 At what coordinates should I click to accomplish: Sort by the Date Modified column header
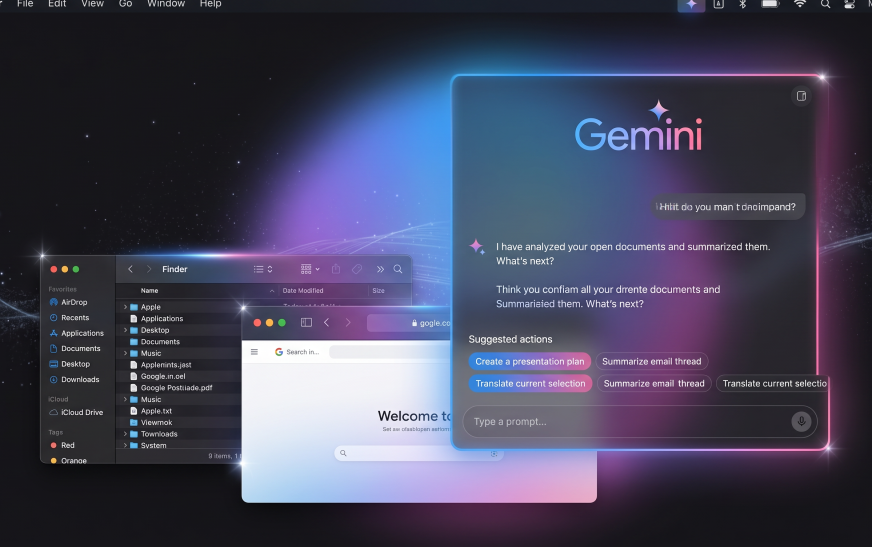click(x=303, y=291)
